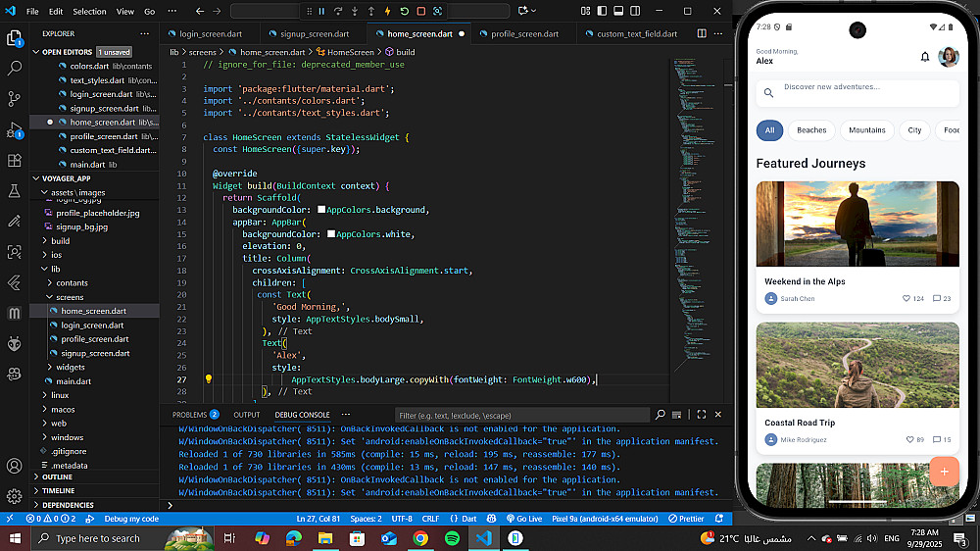Click the green Restart debug icon
This screenshot has height=551, width=980.
404,12
